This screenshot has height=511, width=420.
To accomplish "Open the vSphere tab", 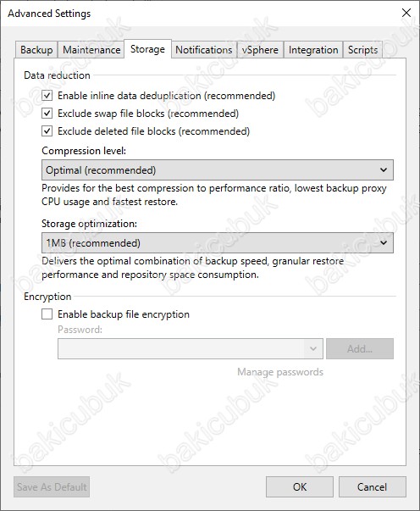I will tap(260, 50).
